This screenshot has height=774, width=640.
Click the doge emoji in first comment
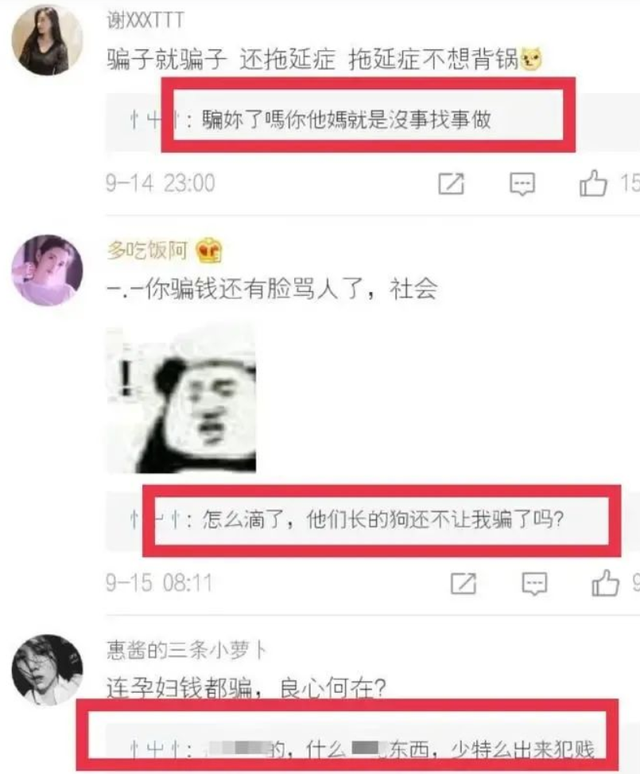point(531,59)
